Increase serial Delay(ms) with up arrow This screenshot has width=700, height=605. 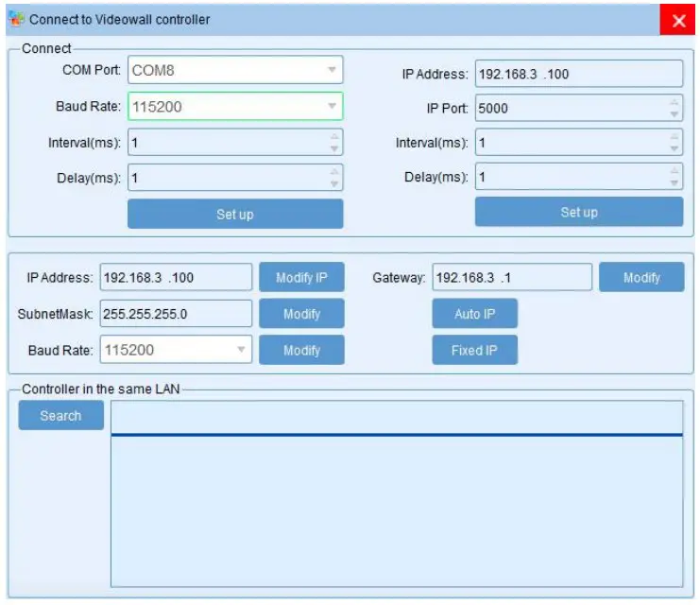click(333, 172)
